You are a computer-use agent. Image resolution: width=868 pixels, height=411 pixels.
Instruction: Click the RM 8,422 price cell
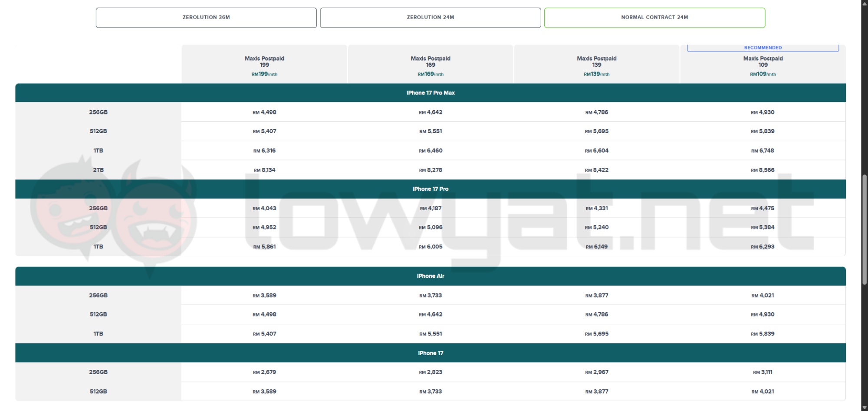tap(597, 170)
